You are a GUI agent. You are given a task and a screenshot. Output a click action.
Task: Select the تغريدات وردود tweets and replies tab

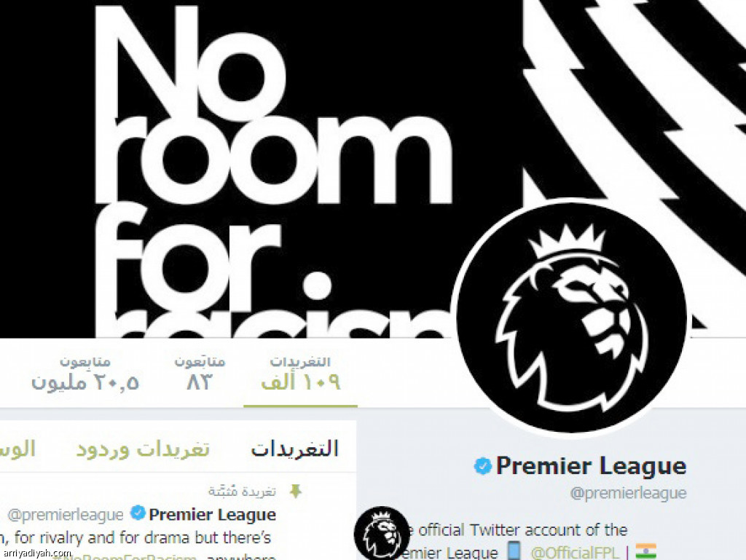(x=143, y=449)
